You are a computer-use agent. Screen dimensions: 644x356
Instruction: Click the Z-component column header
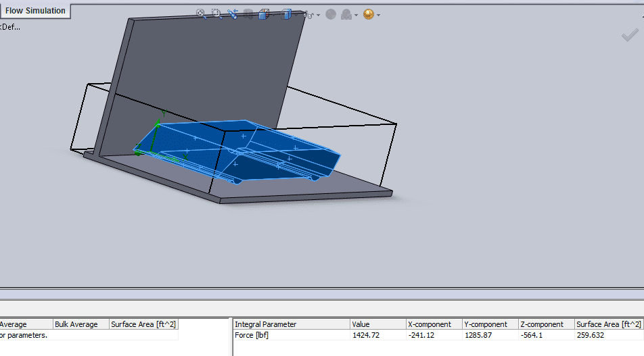pos(547,324)
